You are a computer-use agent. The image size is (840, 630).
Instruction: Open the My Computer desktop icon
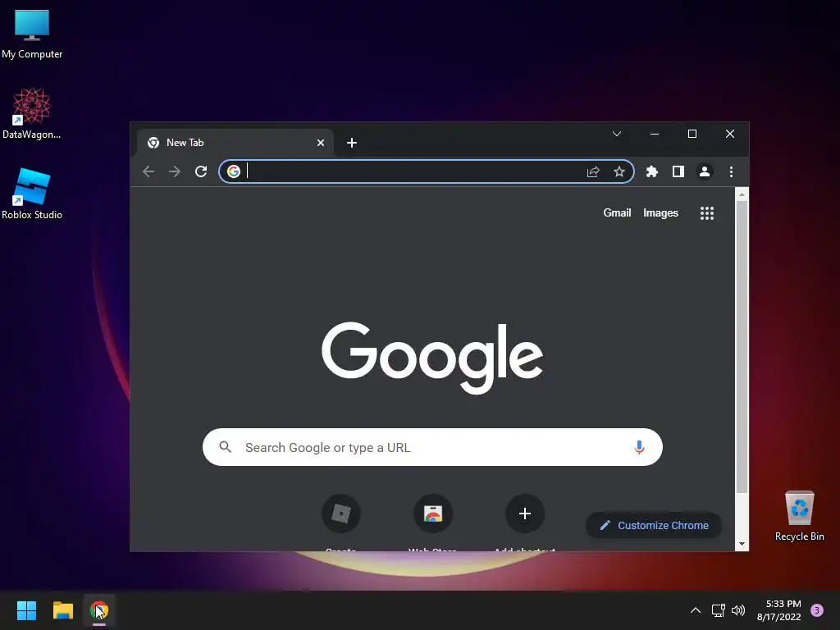[x=32, y=33]
